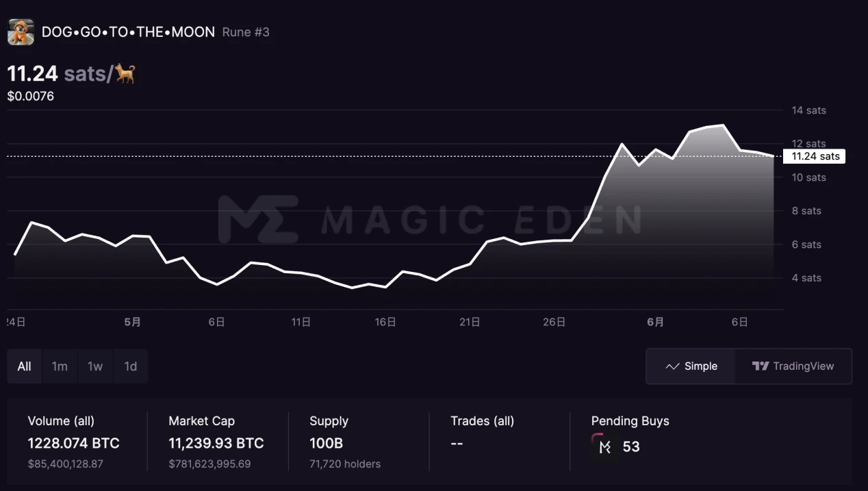Click the Market Cap value 11,239.93 BTC
This screenshot has height=491, width=868.
[x=216, y=443]
